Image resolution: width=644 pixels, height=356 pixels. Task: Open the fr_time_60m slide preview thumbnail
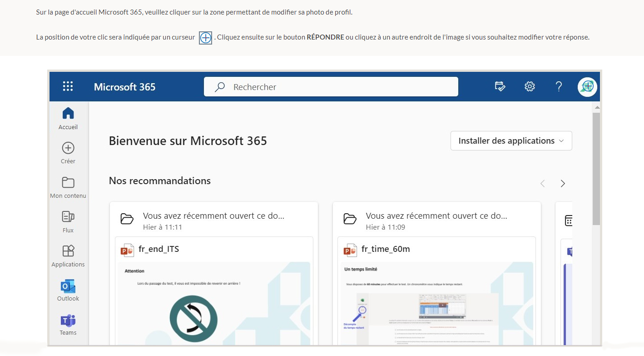(437, 303)
